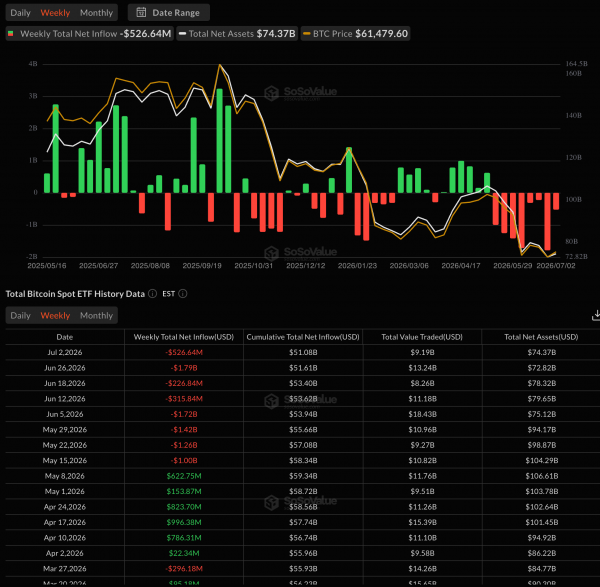The height and width of the screenshot is (587, 600).
Task: Click the $106.61B net assets cell
Action: (541, 476)
